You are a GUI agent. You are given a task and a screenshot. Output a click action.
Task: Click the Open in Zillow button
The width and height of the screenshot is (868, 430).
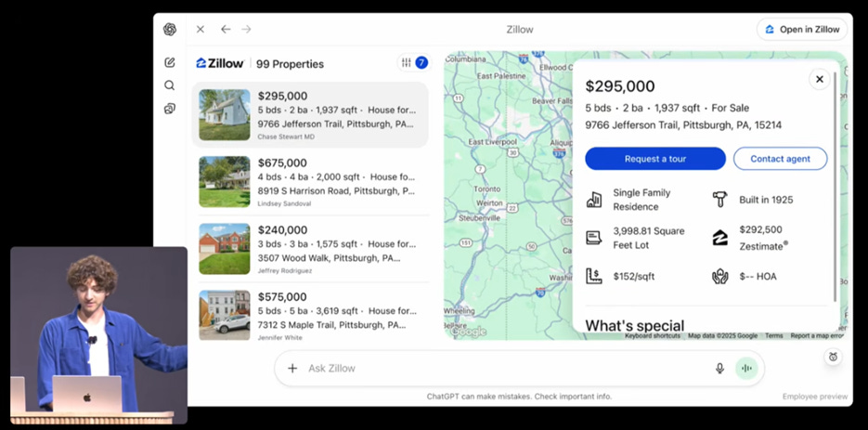tap(802, 30)
